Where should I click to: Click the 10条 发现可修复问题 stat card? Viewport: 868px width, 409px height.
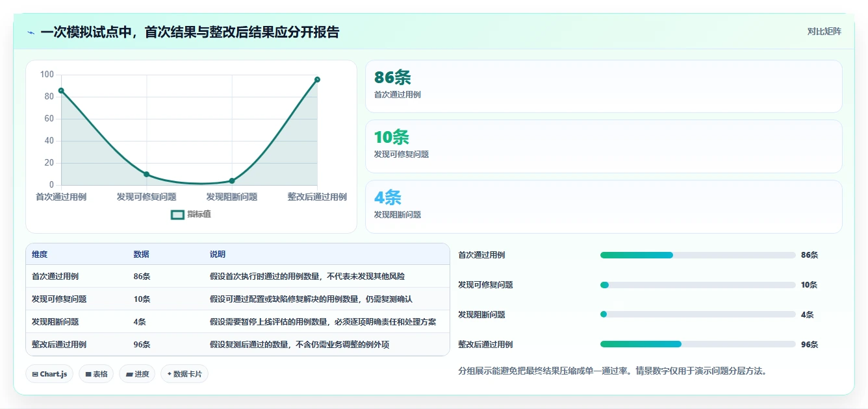click(604, 146)
